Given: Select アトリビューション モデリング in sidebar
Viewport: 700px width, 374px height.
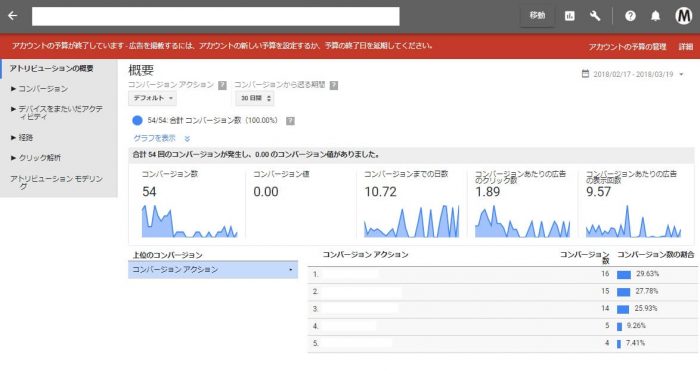Looking at the screenshot, I should coord(57,182).
